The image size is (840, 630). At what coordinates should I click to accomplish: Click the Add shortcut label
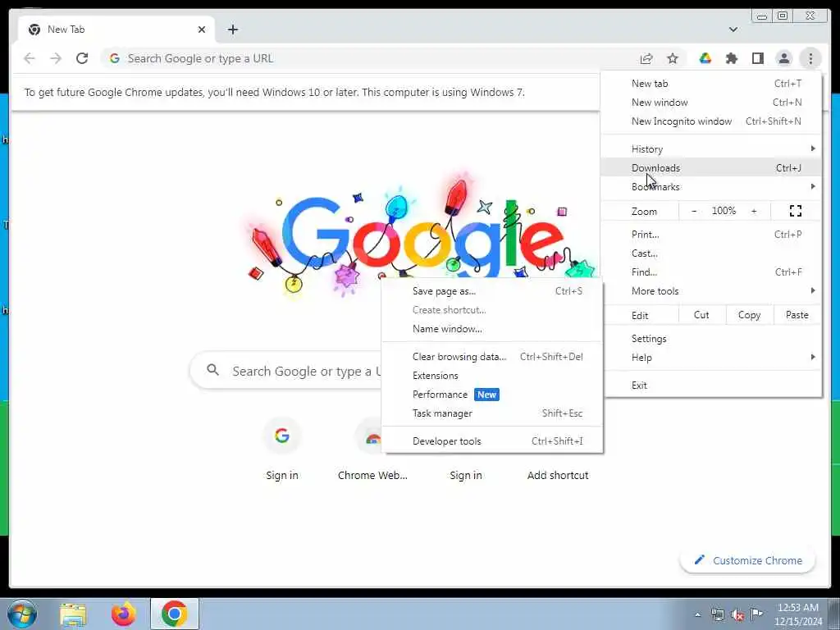click(558, 475)
